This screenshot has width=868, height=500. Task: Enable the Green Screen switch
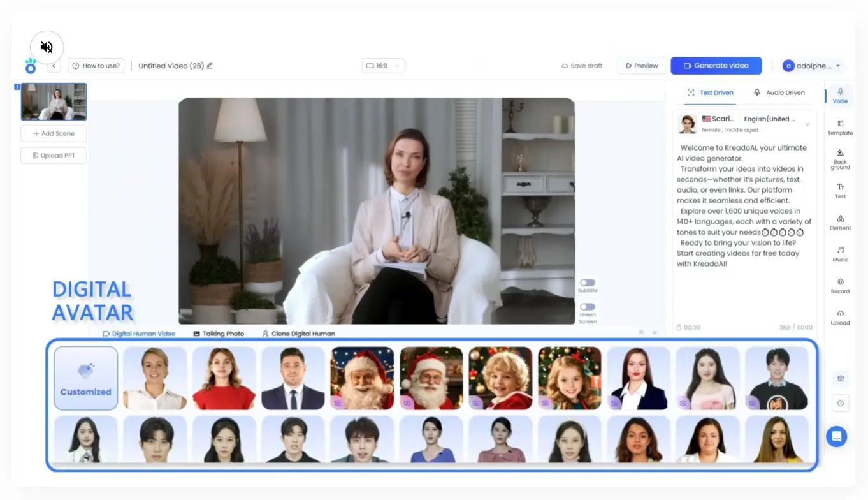587,307
